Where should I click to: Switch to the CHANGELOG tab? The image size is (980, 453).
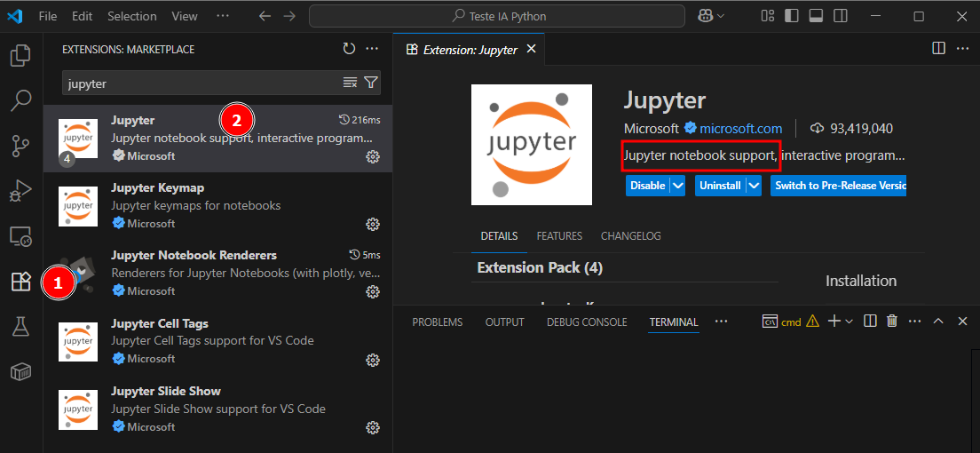point(630,236)
